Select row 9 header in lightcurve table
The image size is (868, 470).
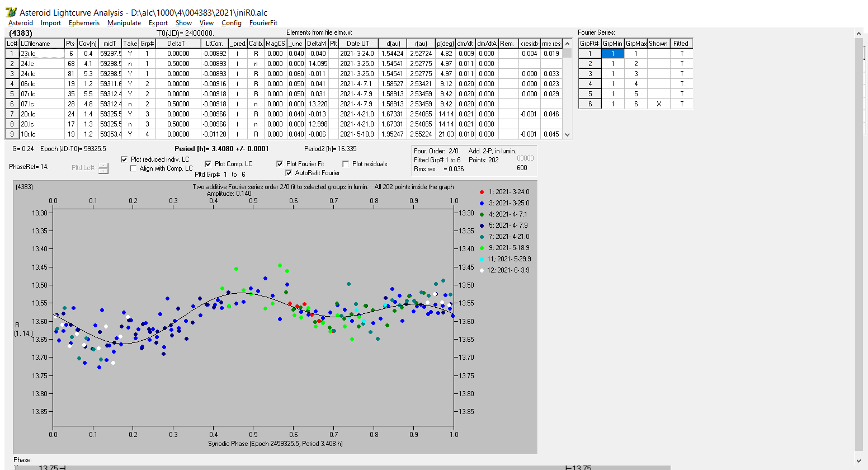pos(12,134)
